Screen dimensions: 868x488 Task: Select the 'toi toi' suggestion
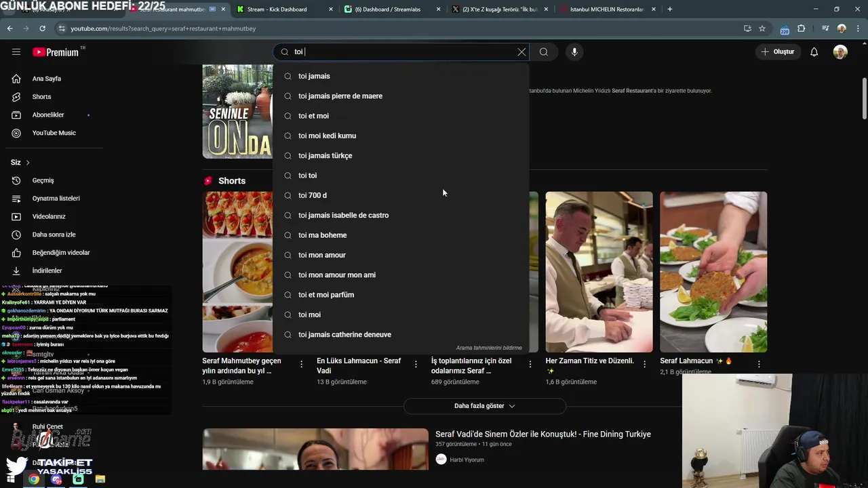coord(401,176)
